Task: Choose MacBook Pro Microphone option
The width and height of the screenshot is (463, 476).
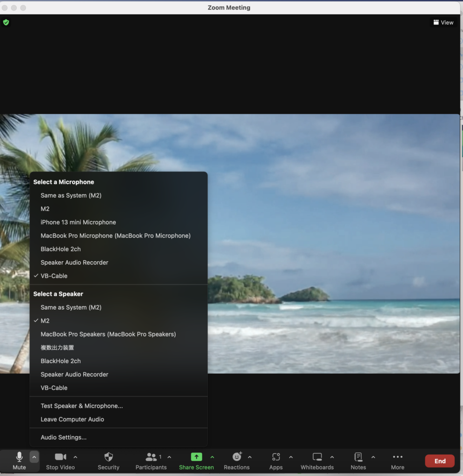Action: 119,236
